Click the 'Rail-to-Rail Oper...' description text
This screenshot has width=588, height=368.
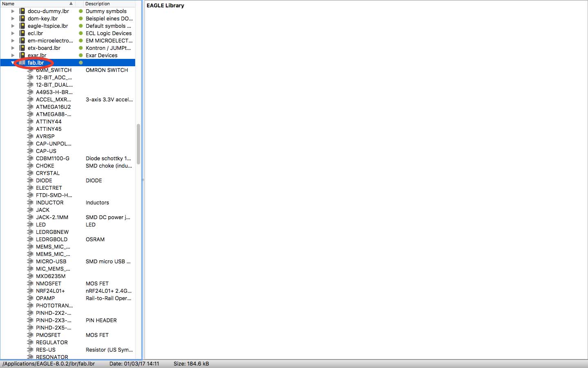point(109,298)
